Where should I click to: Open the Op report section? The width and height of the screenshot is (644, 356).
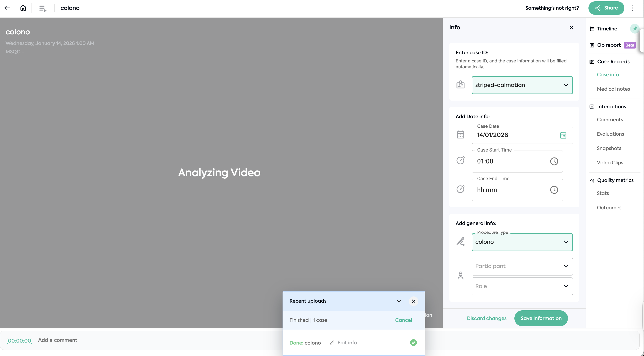coord(609,45)
